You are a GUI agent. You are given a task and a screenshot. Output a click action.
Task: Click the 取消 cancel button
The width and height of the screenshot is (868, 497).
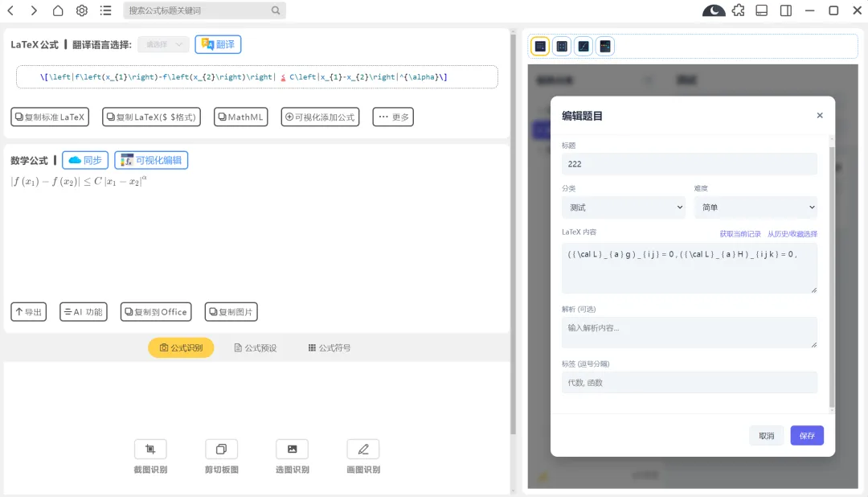(x=767, y=436)
